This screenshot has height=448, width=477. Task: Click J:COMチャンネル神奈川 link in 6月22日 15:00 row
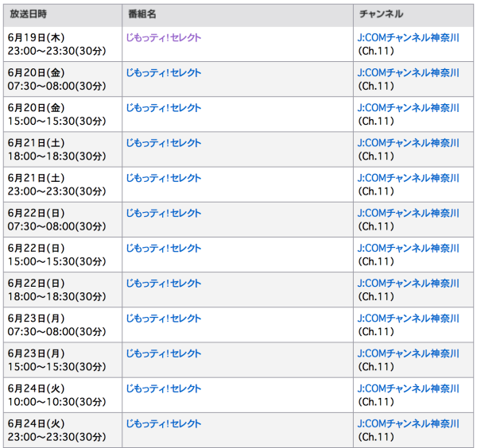click(x=409, y=249)
